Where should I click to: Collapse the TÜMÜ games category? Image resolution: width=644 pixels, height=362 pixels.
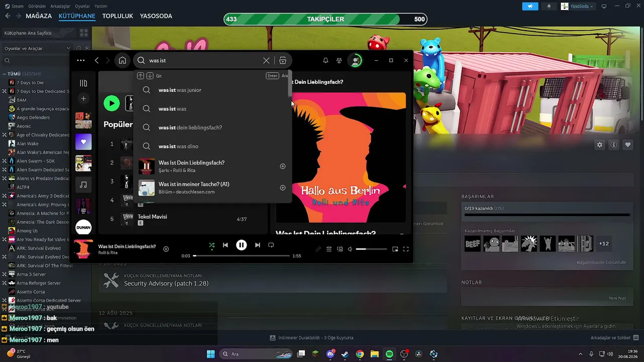point(4,74)
